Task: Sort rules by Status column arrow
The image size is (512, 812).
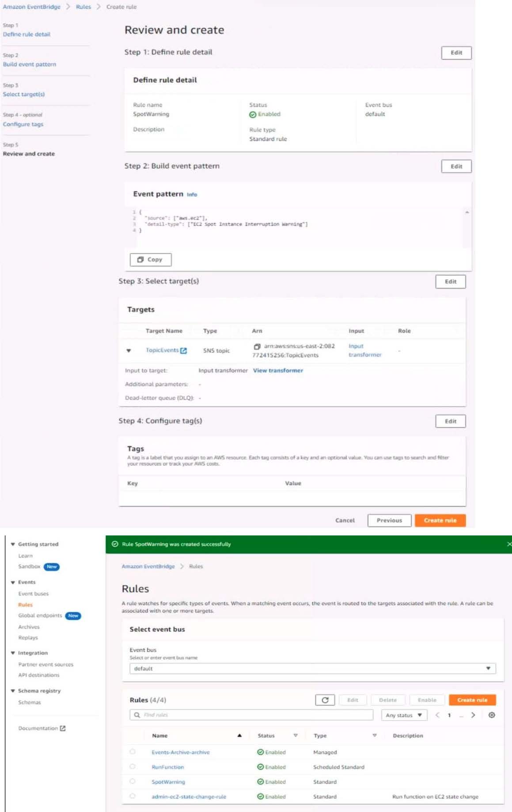Action: tap(296, 736)
